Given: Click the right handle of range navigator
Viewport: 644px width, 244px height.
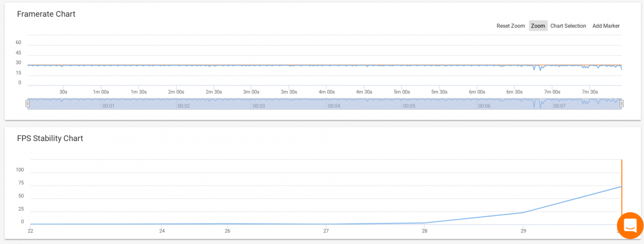Looking at the screenshot, I should [x=622, y=104].
